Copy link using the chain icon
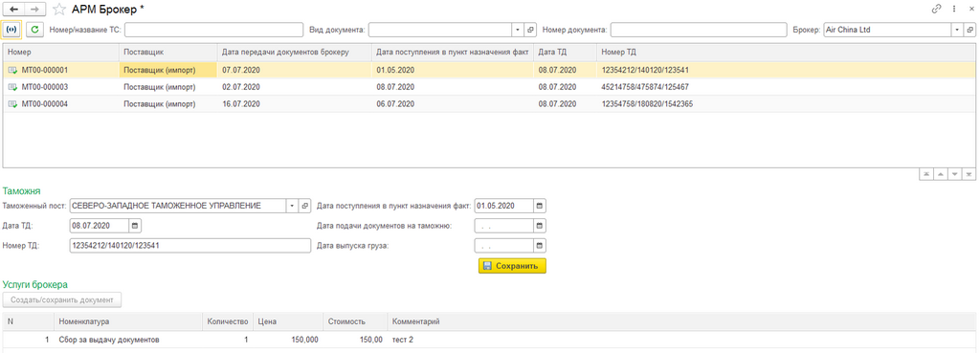This screenshot has height=353, width=980. (936, 9)
